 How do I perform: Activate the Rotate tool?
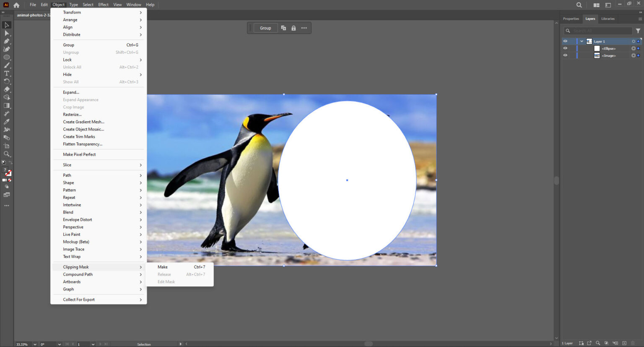[x=7, y=81]
